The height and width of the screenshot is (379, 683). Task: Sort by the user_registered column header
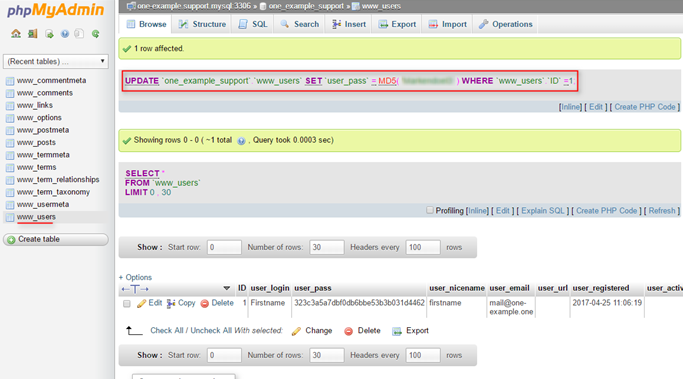coord(601,288)
